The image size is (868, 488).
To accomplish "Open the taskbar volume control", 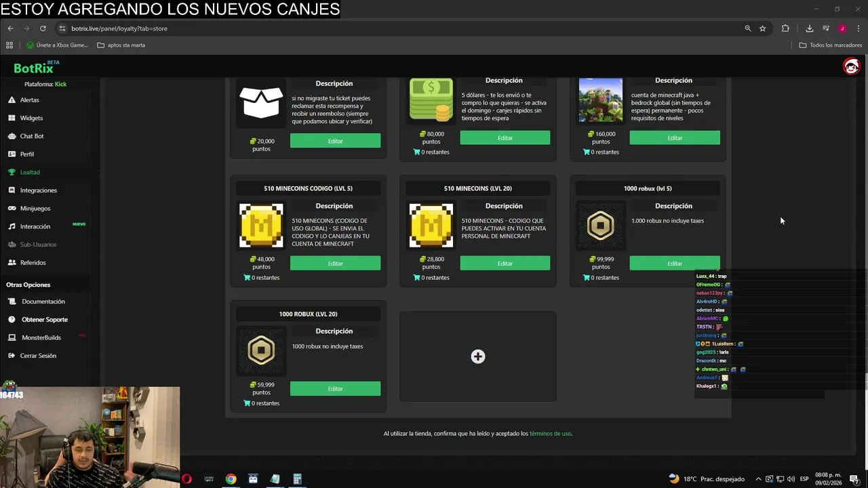I will [791, 479].
